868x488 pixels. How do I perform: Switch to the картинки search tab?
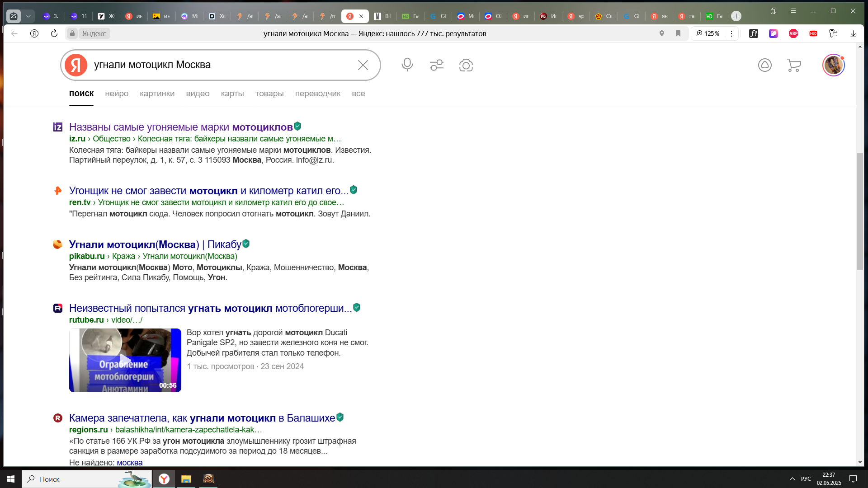157,94
